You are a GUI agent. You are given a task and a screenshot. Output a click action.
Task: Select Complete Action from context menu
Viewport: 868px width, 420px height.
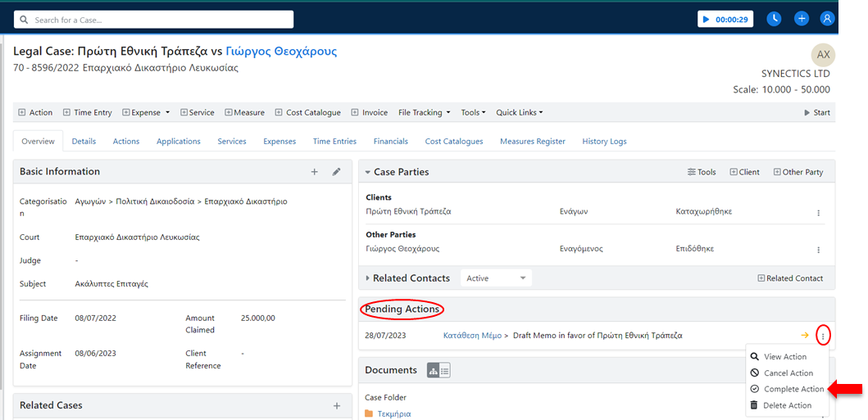pos(793,389)
